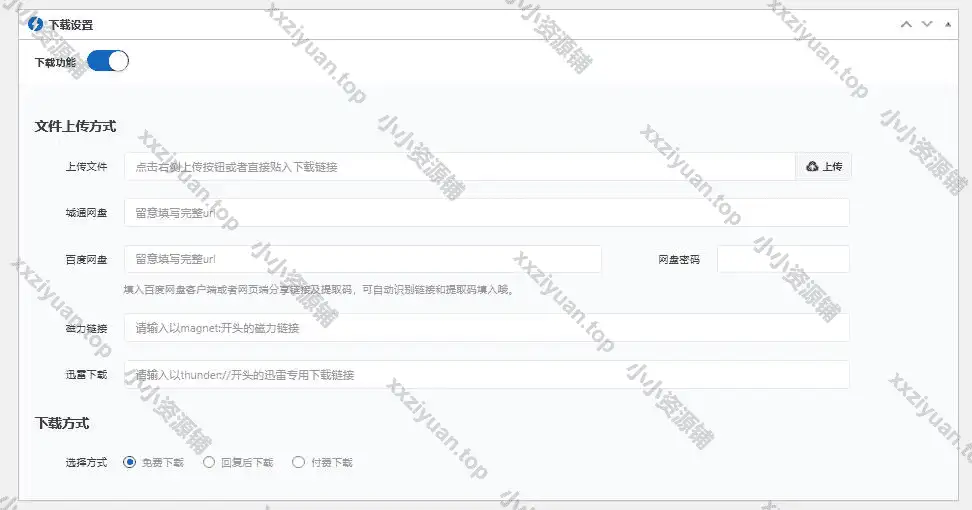Screen dimensions: 972x510
Task: Click the 百度网盘 URL input box
Action: [362, 259]
